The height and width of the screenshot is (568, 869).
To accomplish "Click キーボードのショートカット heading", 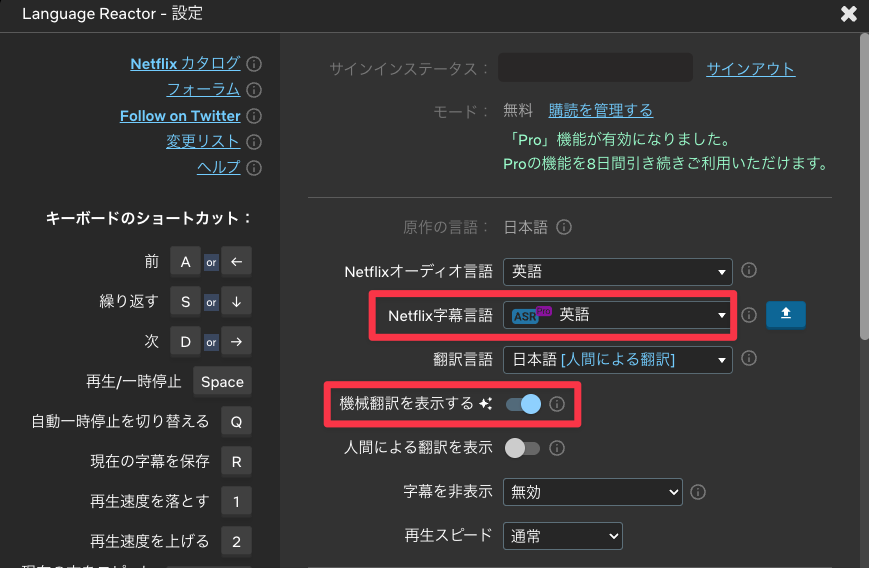I will [149, 218].
